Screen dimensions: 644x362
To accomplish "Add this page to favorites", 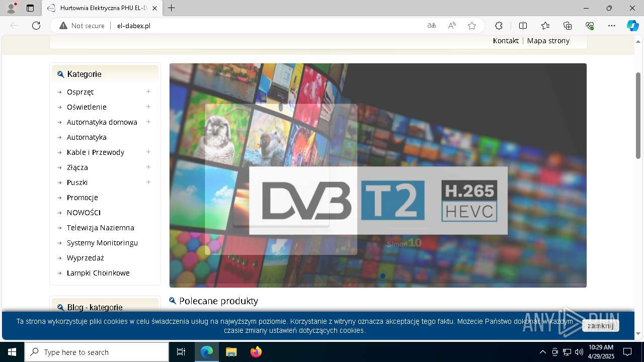I will pos(472,26).
